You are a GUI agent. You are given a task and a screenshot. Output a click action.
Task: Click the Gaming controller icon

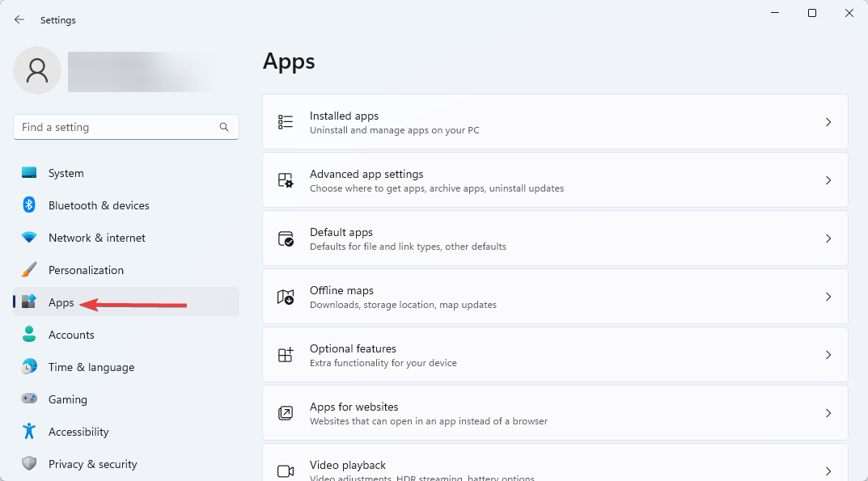click(x=29, y=399)
